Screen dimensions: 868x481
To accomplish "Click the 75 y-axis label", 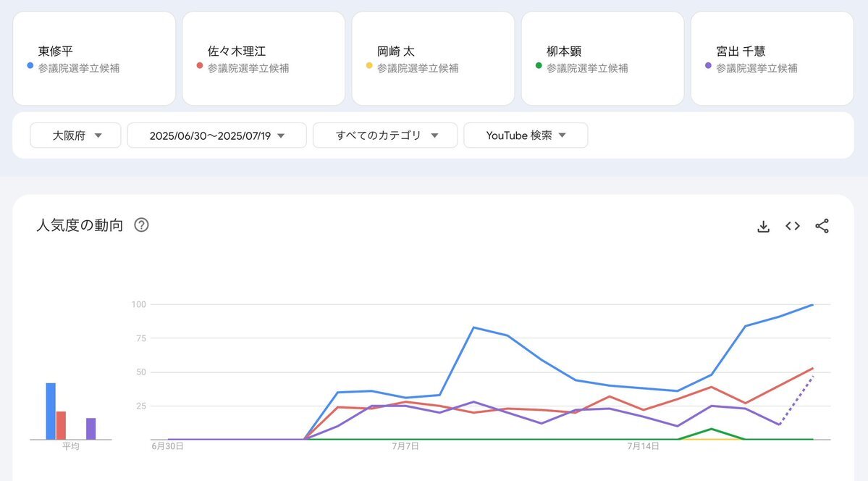I will (141, 338).
